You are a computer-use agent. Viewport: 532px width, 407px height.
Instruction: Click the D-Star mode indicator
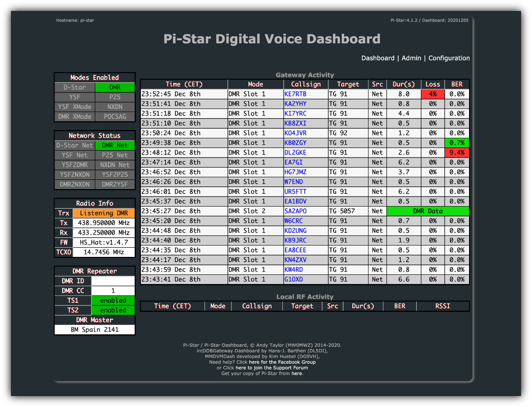click(74, 87)
